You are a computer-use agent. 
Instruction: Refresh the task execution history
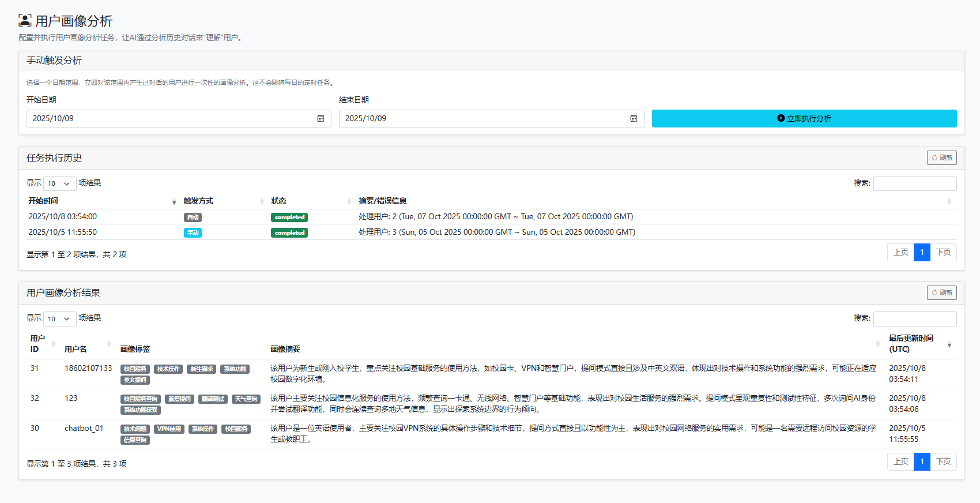point(941,158)
